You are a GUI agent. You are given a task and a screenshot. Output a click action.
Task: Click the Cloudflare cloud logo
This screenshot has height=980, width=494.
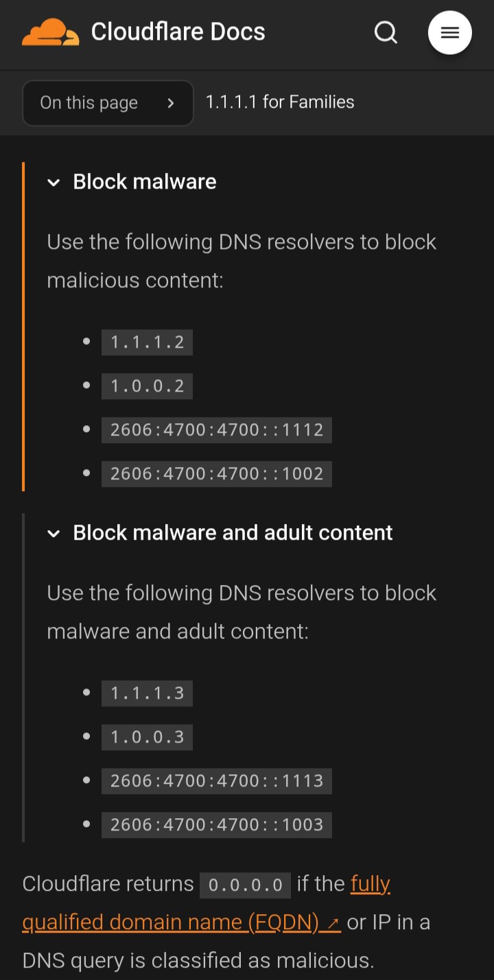click(x=51, y=32)
